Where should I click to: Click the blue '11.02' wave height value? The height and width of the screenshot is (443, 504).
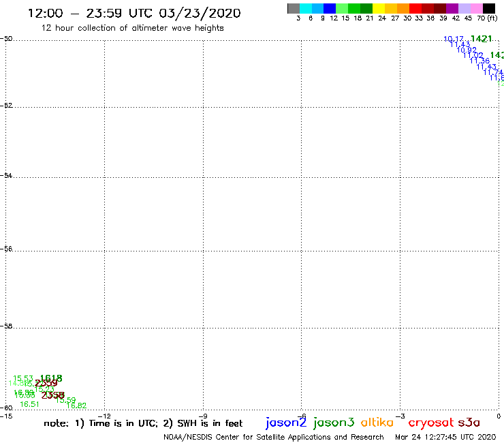point(473,55)
